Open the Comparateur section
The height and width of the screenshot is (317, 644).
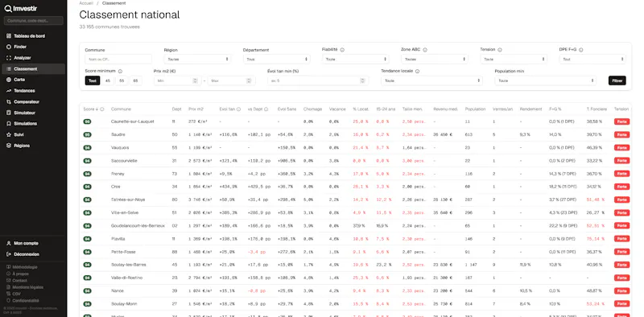(27, 102)
